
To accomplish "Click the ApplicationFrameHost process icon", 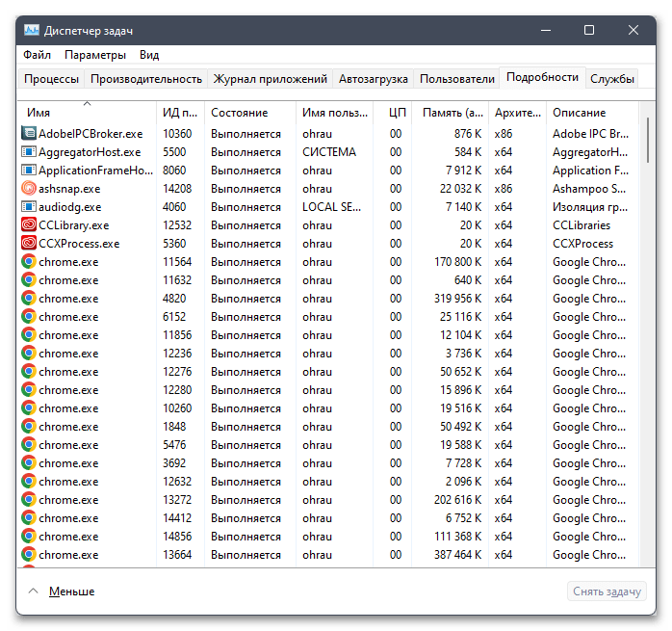I will 29,171.
